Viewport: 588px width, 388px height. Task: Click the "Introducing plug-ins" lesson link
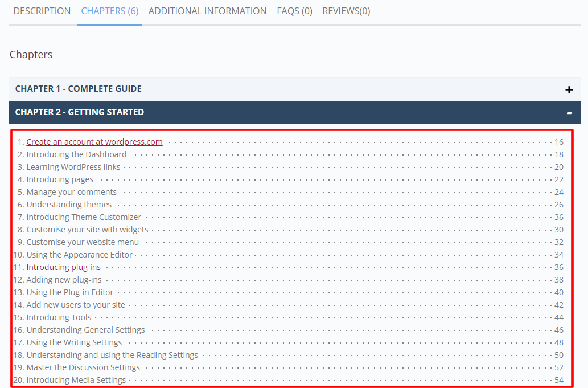pos(64,267)
